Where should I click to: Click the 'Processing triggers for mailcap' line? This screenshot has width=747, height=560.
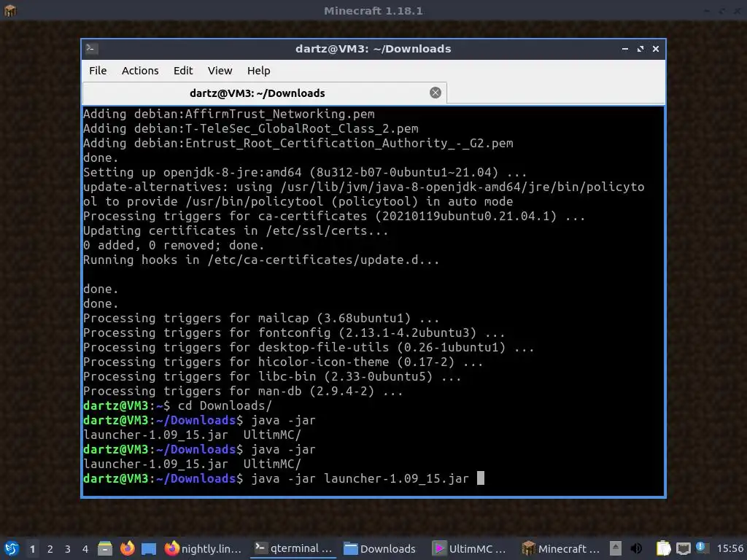tap(261, 318)
